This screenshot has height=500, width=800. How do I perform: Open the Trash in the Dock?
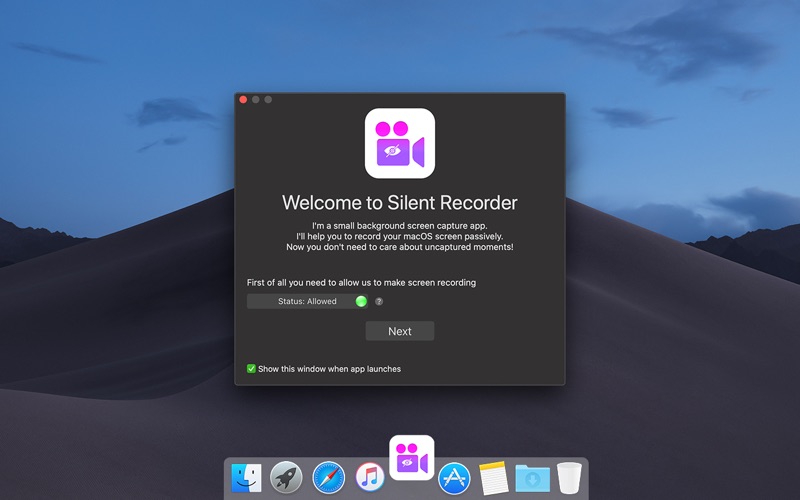(569, 478)
